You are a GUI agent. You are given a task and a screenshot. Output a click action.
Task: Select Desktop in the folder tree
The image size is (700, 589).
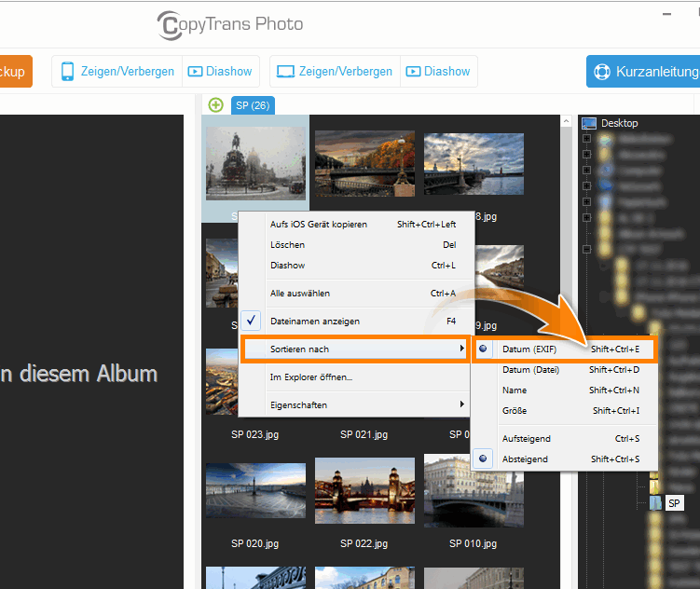[x=620, y=123]
